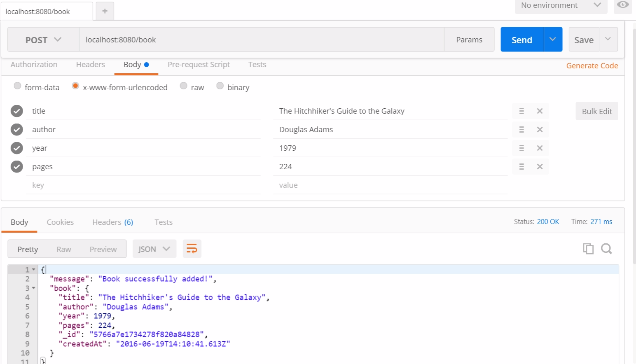Open the environment quick look eye icon
Screen dimensions: 636x364
(623, 5)
